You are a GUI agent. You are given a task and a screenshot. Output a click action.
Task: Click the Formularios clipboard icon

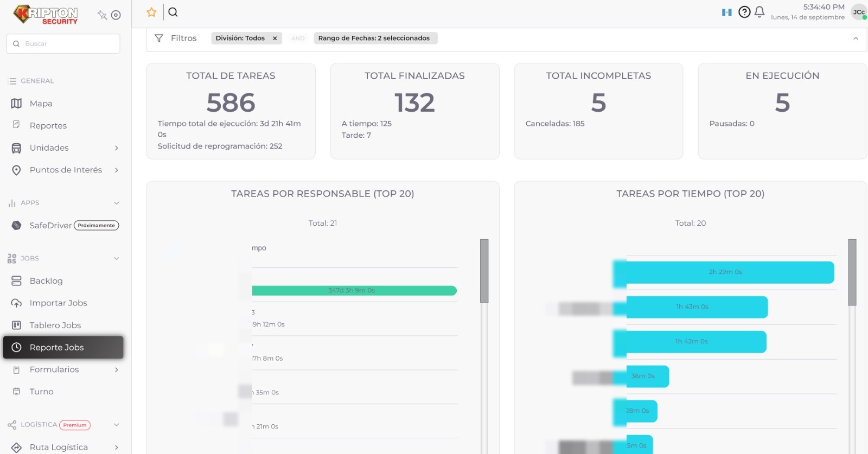pyautogui.click(x=16, y=370)
